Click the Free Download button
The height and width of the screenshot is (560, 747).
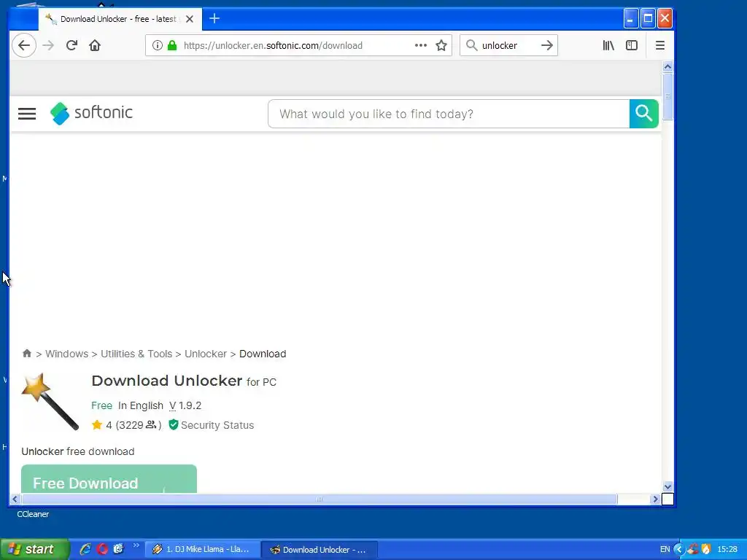tap(109, 480)
